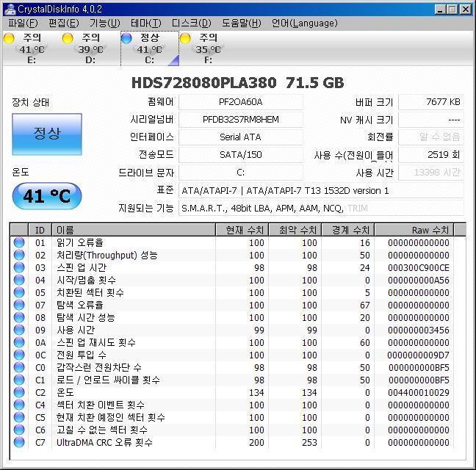Click status orb for attribute 04 시작/멈춤 횟수
The width and height of the screenshot is (476, 470).
[19, 280]
